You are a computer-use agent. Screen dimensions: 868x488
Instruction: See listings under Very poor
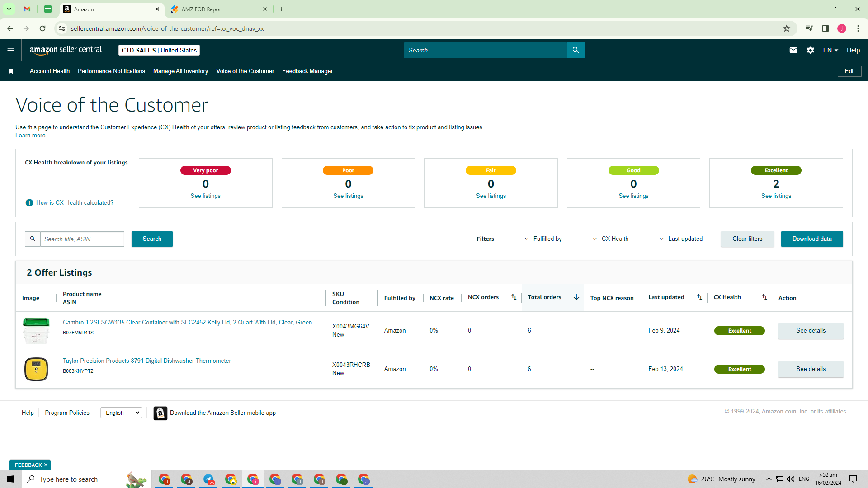click(205, 196)
